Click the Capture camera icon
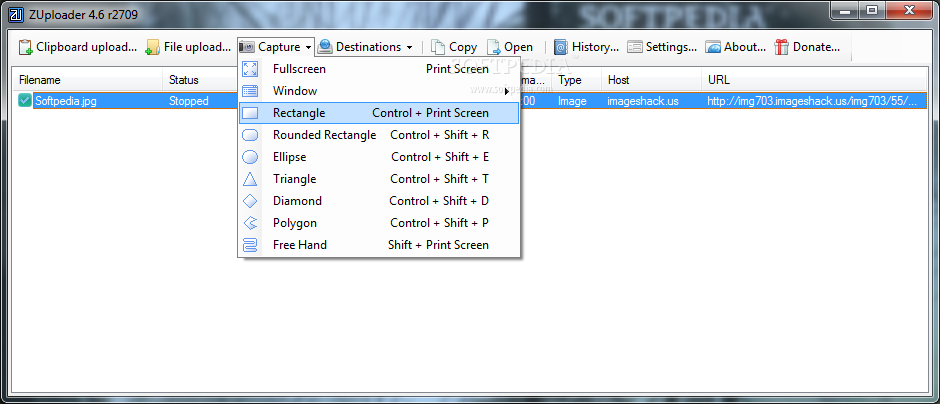Image resolution: width=940 pixels, height=404 pixels. (x=246, y=47)
